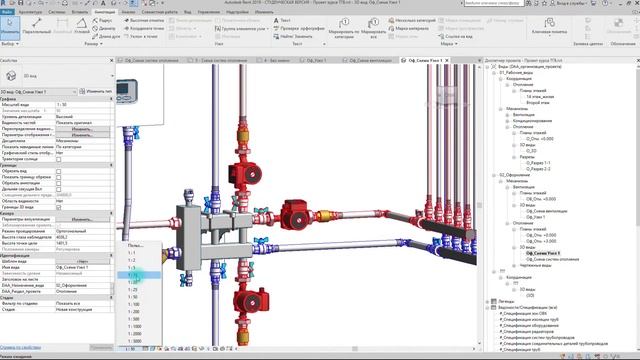Toggle the Обрезать аннотации checkbox
Screen dimensions: 640x360
pyautogui.click(x=58, y=183)
